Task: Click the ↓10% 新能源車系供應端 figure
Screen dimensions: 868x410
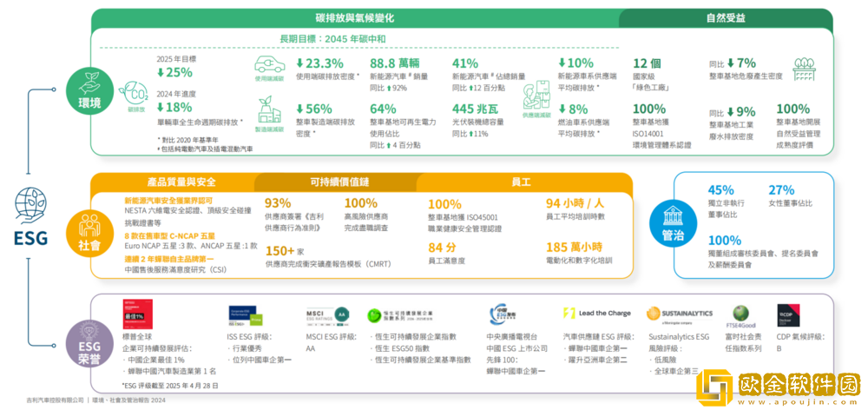Action: click(x=575, y=63)
